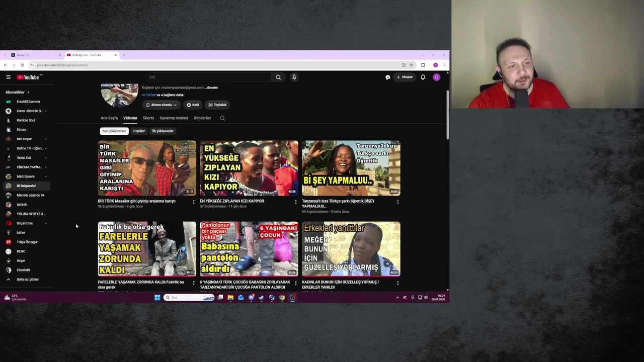The width and height of the screenshot is (644, 362).
Task: Reload the page with the refresh icon
Action: pos(22,65)
